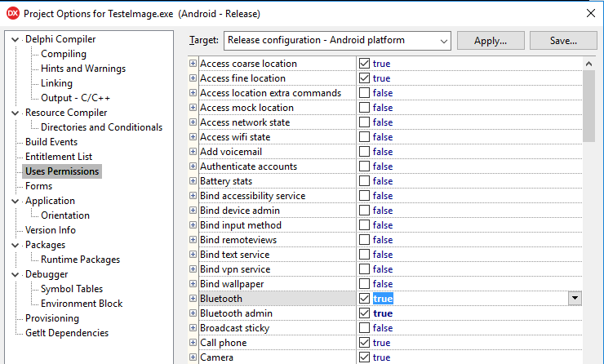The height and width of the screenshot is (364, 604).
Task: Select Compiling in the options tree
Action: tap(64, 54)
